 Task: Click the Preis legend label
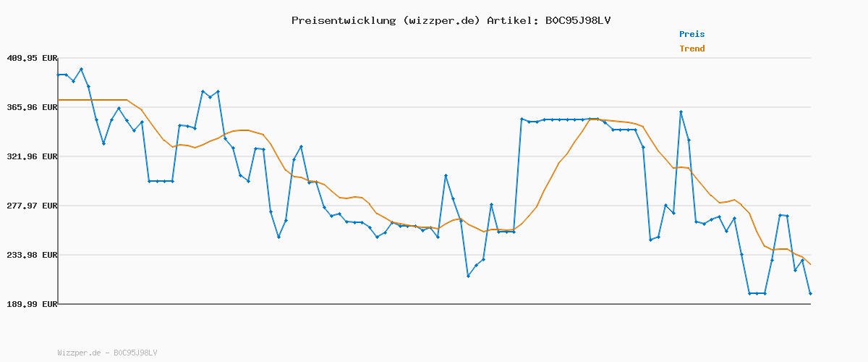692,34
